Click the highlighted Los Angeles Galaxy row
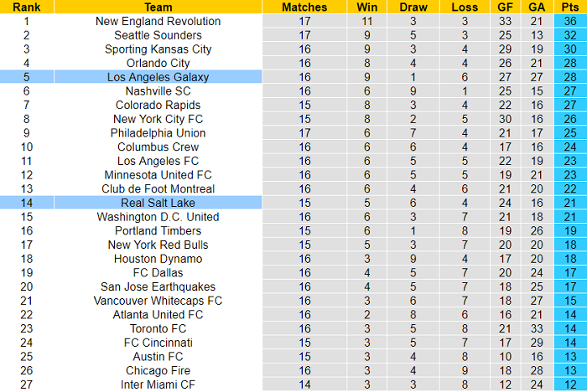 (158, 77)
